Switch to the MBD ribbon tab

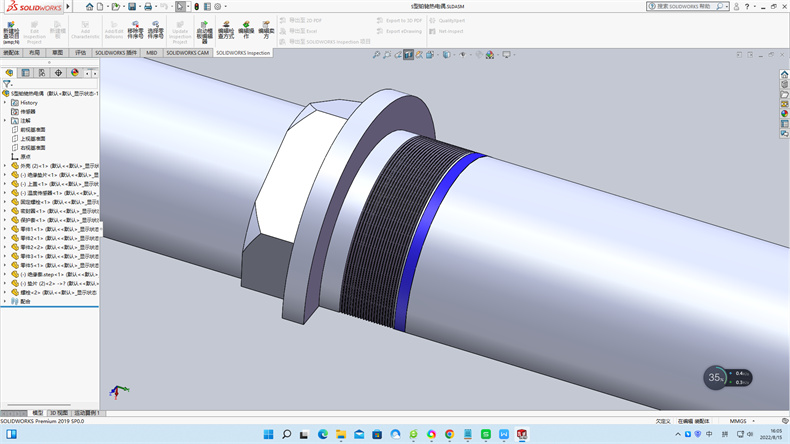click(152, 52)
